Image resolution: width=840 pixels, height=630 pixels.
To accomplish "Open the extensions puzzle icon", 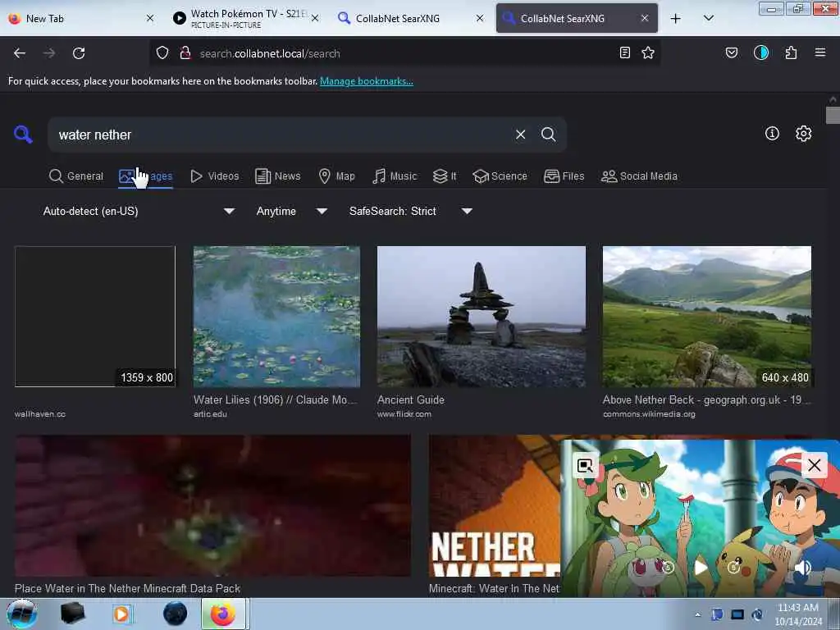I will coord(791,52).
